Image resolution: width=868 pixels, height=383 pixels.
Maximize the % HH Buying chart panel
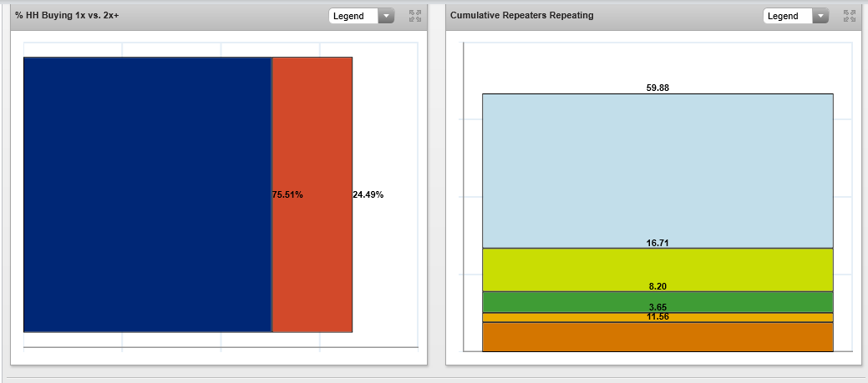point(415,16)
